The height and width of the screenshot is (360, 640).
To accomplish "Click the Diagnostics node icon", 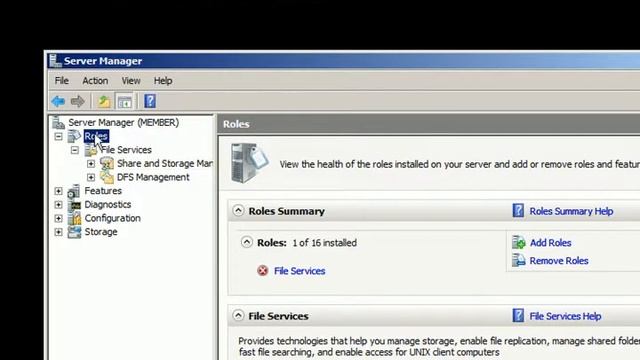I will point(74,204).
